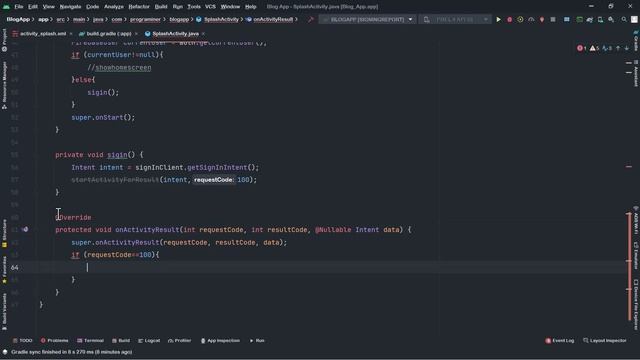Click the Attach debugger to process icon

click(542, 19)
